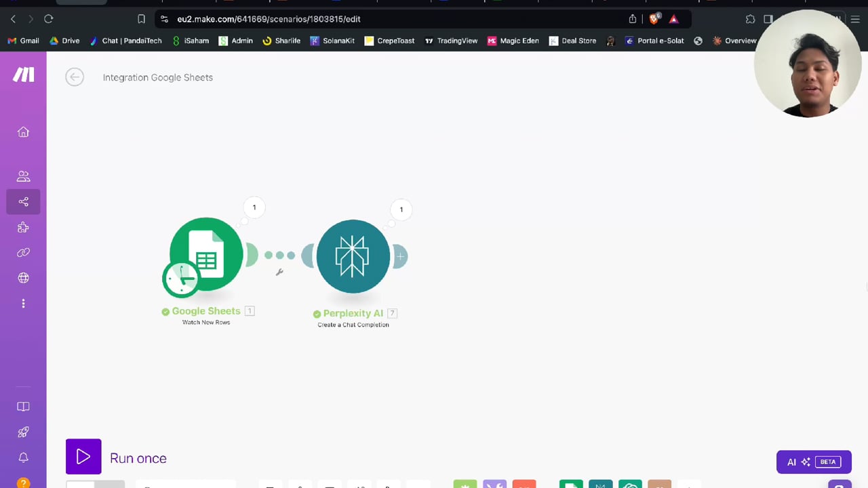The height and width of the screenshot is (488, 868).
Task: Click browser forward arrow
Action: (x=30, y=19)
